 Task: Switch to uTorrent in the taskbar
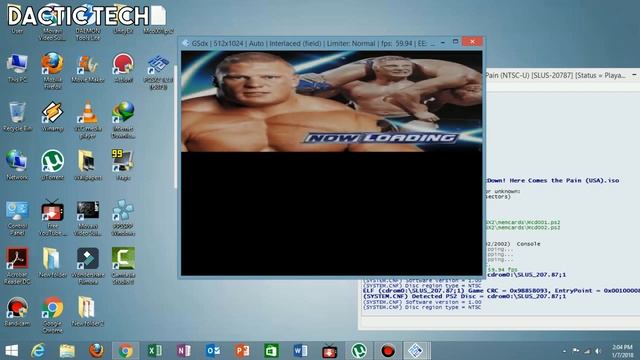359,351
